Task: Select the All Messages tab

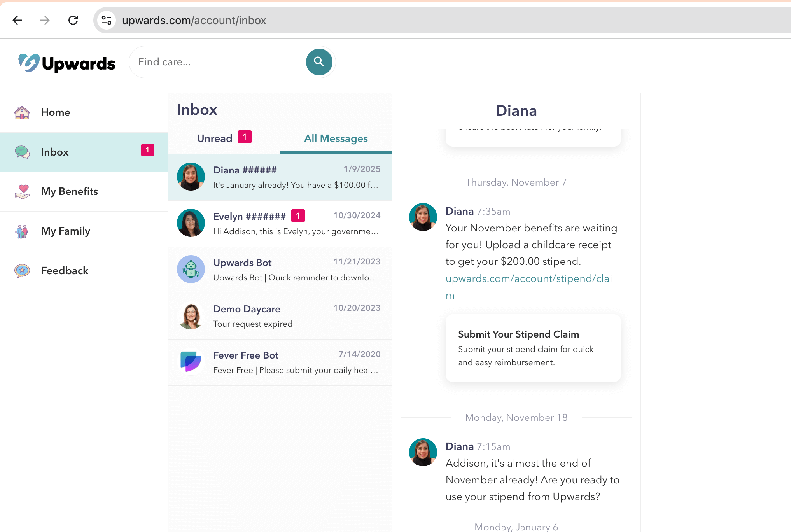Action: pyautogui.click(x=336, y=138)
